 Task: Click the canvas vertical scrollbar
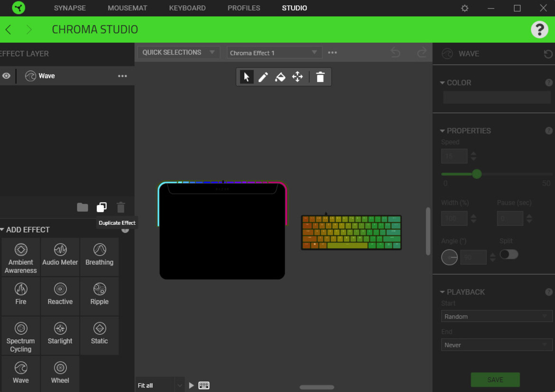coord(428,231)
